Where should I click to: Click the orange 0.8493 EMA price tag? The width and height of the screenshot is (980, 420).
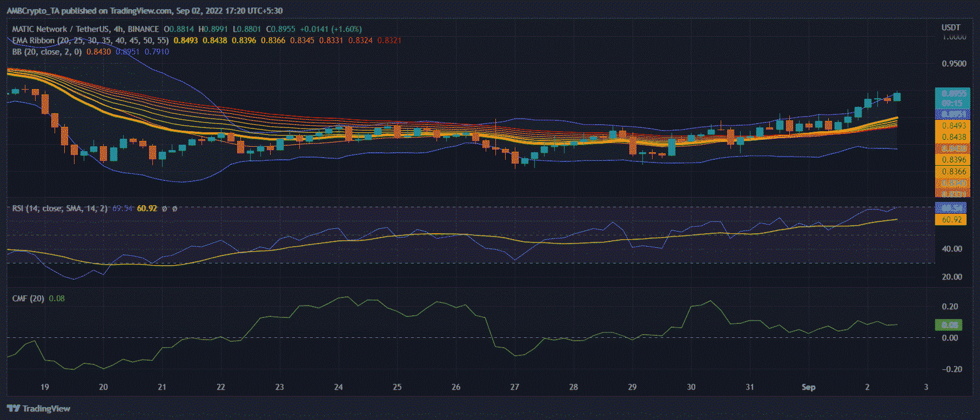(x=954, y=125)
